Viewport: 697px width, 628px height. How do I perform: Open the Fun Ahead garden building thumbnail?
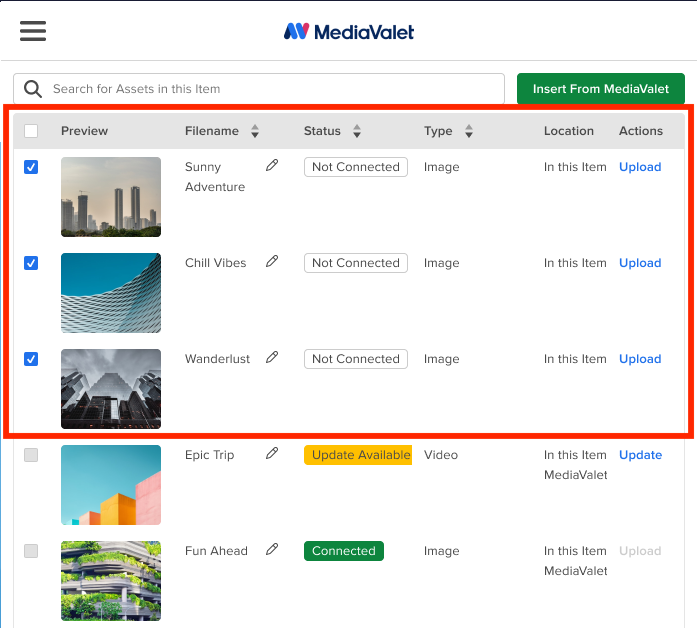(111, 581)
